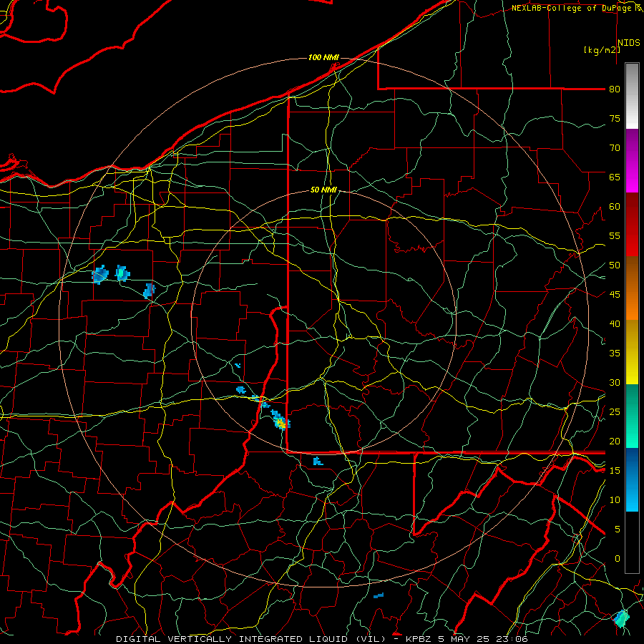Click the 65 value on the color scale

[x=615, y=177]
